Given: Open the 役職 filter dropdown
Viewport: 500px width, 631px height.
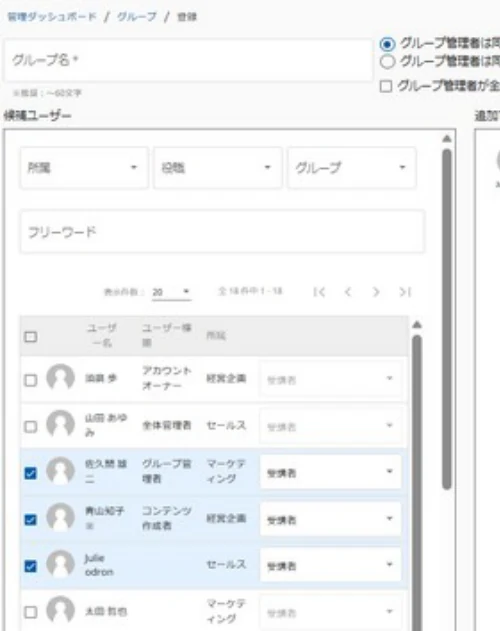Looking at the screenshot, I should (217, 168).
